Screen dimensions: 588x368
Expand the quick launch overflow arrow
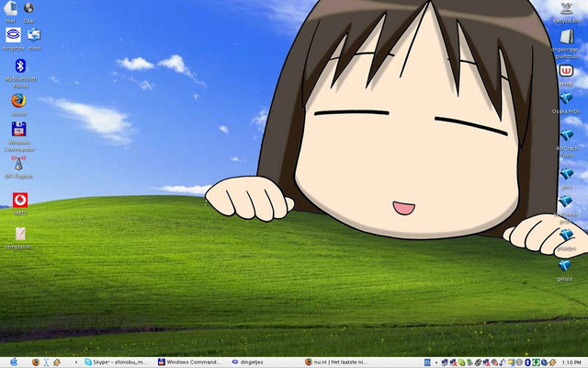coord(76,362)
